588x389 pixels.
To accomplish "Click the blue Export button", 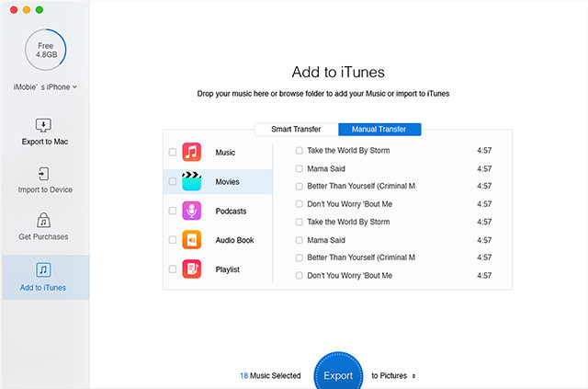I will (x=338, y=371).
